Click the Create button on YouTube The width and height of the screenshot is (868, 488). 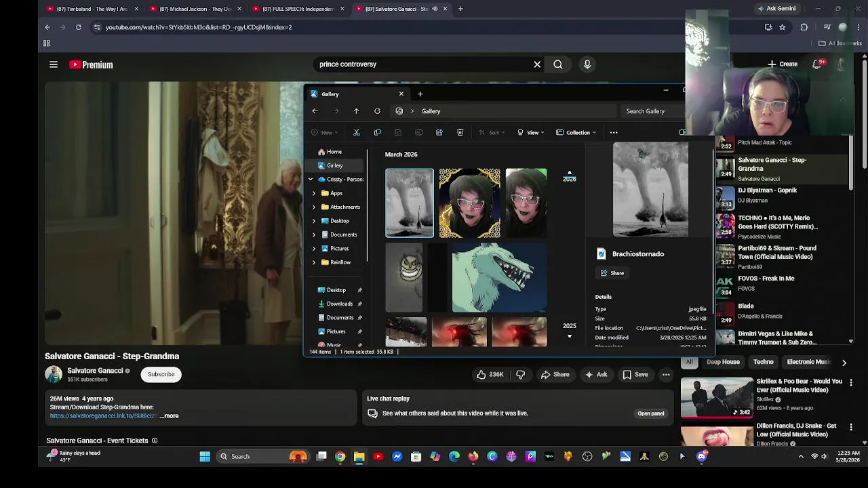783,64
